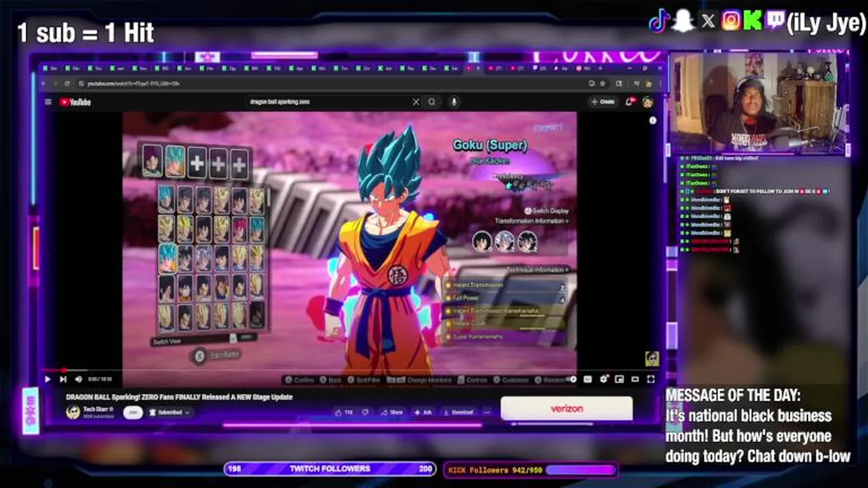Click the Snapchat ghost icon in overlay
Image resolution: width=868 pixels, height=488 pixels.
tap(684, 21)
